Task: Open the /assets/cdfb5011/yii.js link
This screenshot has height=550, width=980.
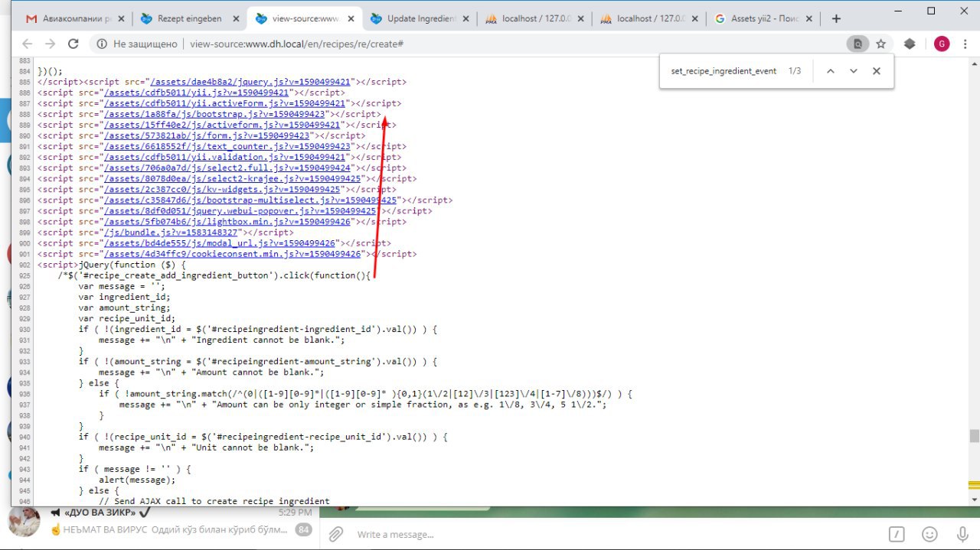Action: click(196, 93)
